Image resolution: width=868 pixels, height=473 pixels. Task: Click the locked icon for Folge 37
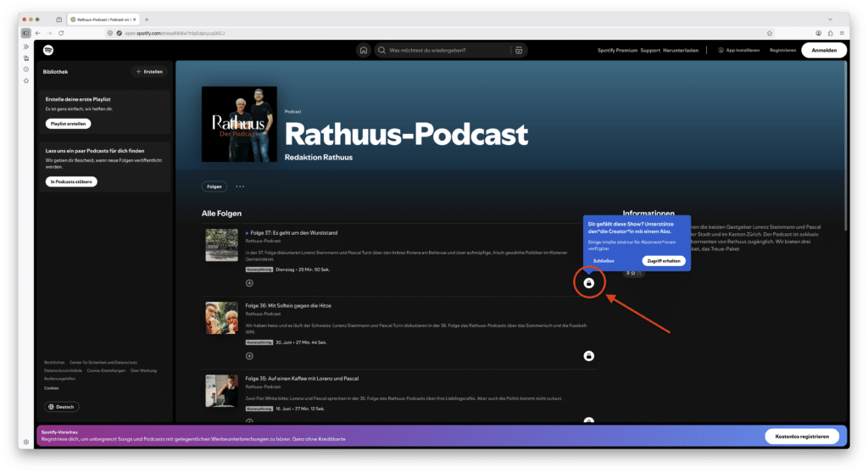588,283
